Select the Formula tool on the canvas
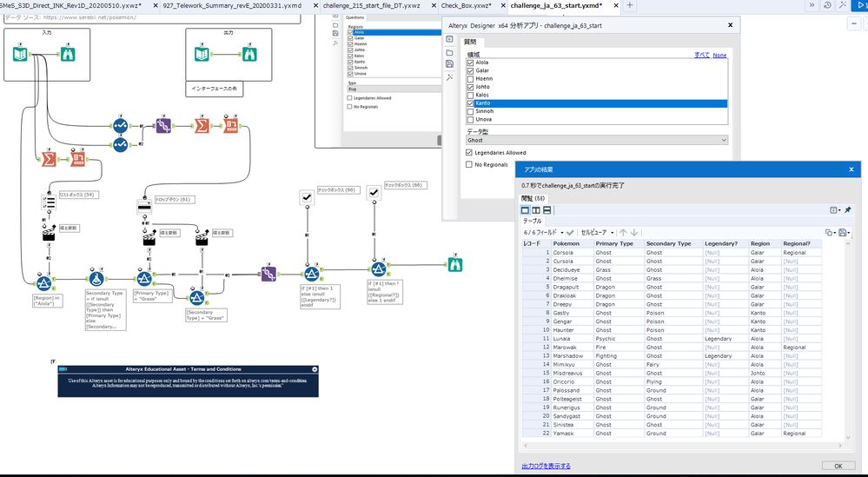Screen dimensions: 868x477 (x=96, y=280)
